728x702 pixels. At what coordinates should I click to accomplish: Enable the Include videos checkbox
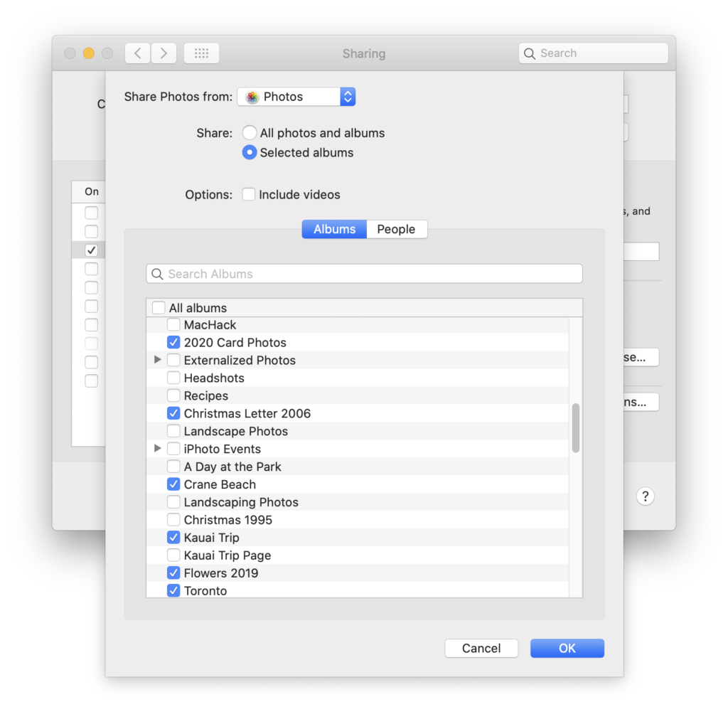tap(249, 195)
